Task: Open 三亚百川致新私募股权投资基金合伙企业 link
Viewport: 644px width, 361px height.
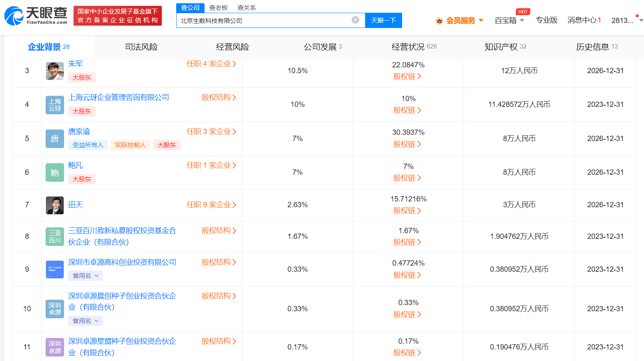Action: click(122, 236)
